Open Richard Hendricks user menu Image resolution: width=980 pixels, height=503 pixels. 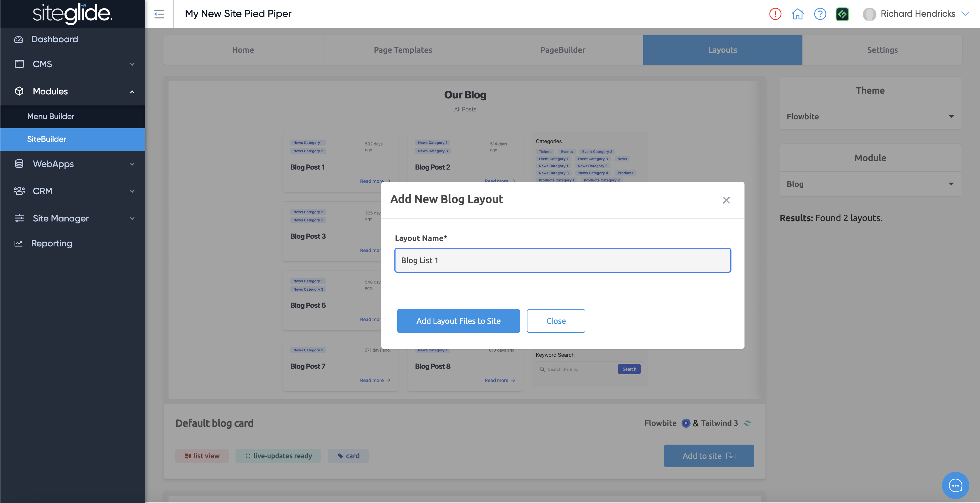pyautogui.click(x=917, y=14)
